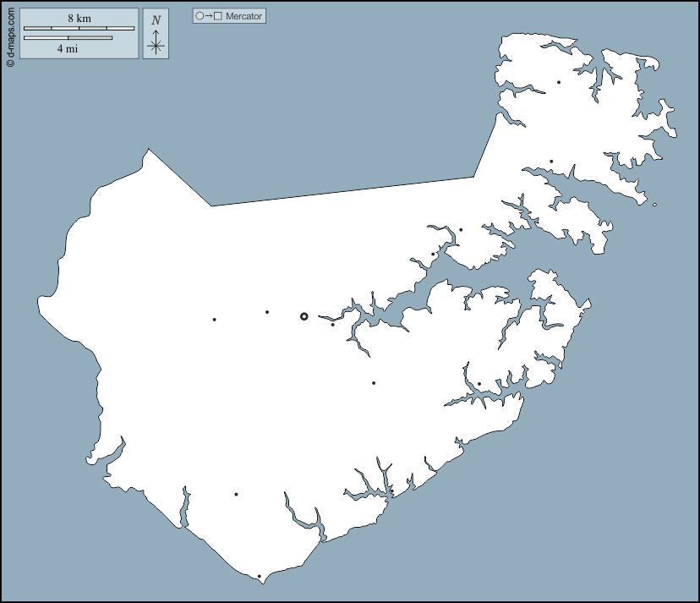Click the inland dot south-east of the capital ring
The width and height of the screenshot is (700, 603).
[374, 383]
